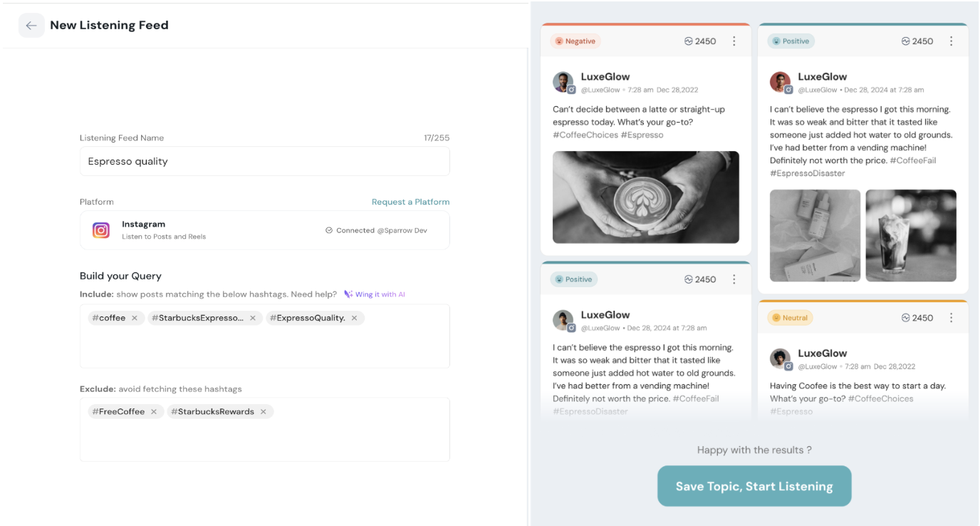Open kebab menu on the Neutral post
This screenshot has height=526, width=980.
951,318
